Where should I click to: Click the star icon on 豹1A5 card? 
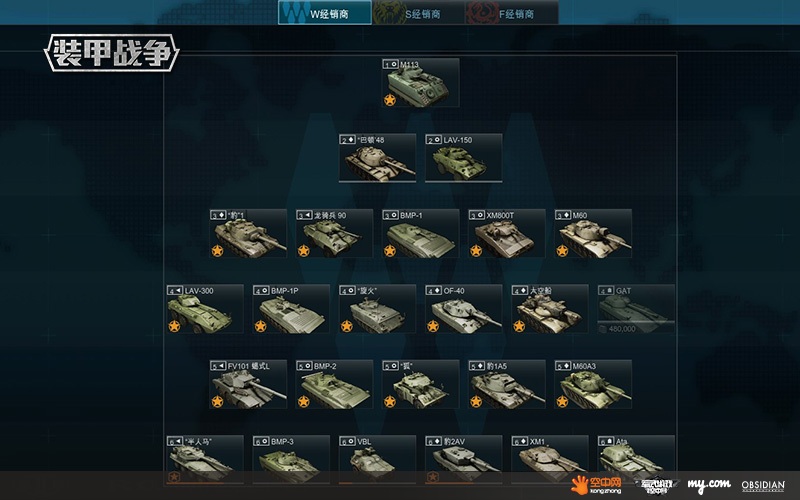(476, 402)
